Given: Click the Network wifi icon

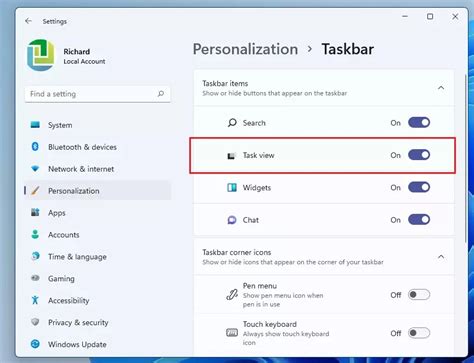Looking at the screenshot, I should coord(35,169).
